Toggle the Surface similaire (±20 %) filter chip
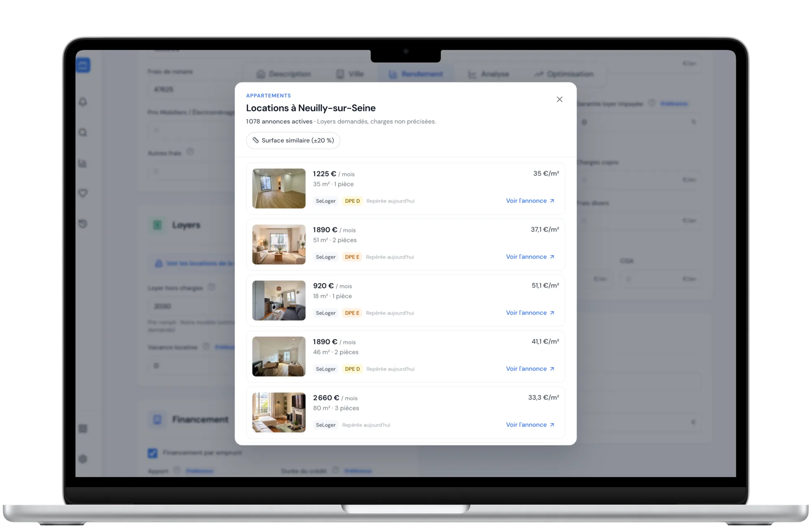 coord(293,140)
